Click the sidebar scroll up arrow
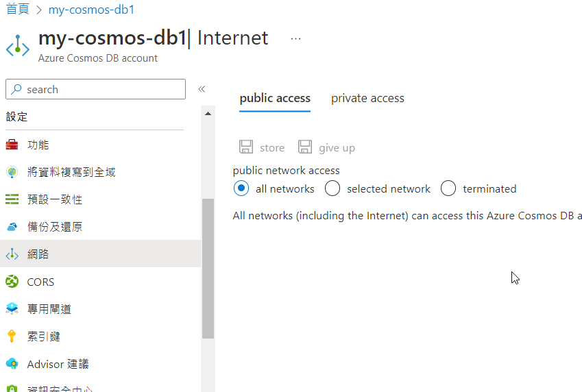582x392 pixels. click(x=208, y=114)
